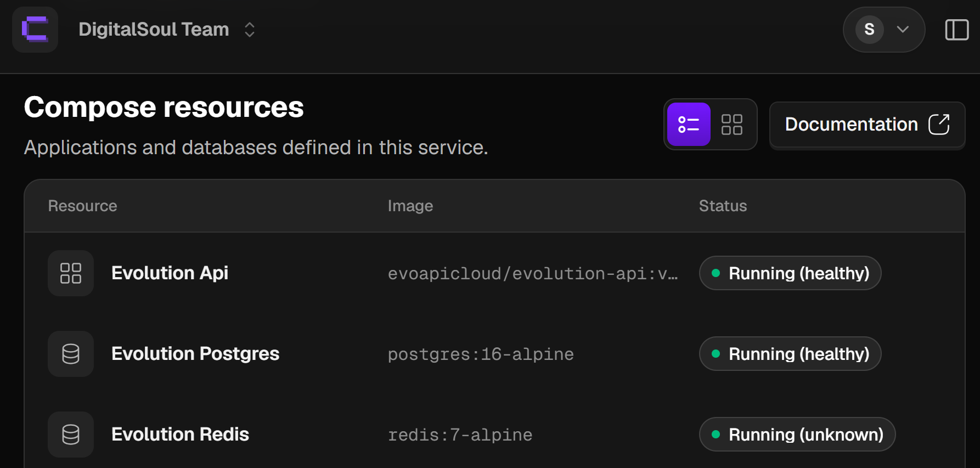The image size is (980, 468).
Task: Select the postgres:16-alpine image text
Action: pyautogui.click(x=481, y=354)
